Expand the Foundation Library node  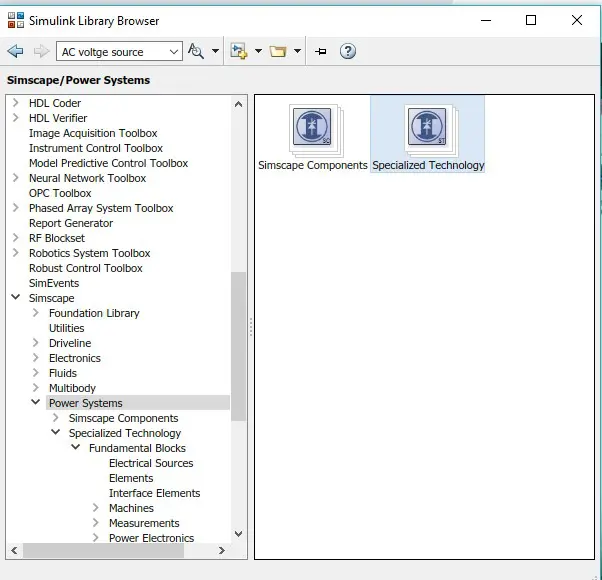click(x=35, y=312)
